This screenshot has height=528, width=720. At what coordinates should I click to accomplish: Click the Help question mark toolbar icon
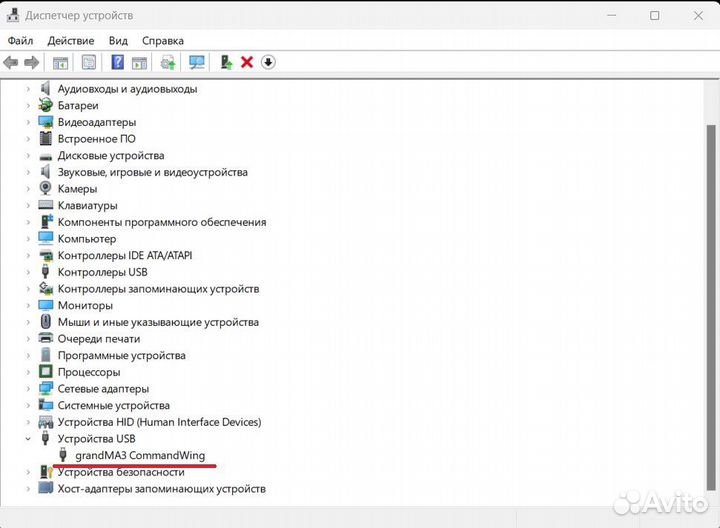[x=117, y=62]
